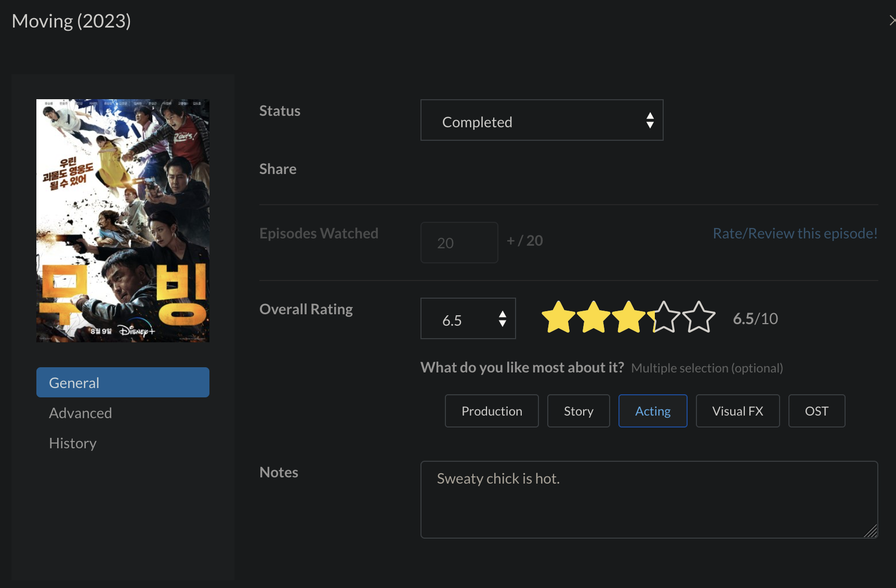Click the 6.5/10 rating text
Screen dimensions: 896x588
point(755,318)
